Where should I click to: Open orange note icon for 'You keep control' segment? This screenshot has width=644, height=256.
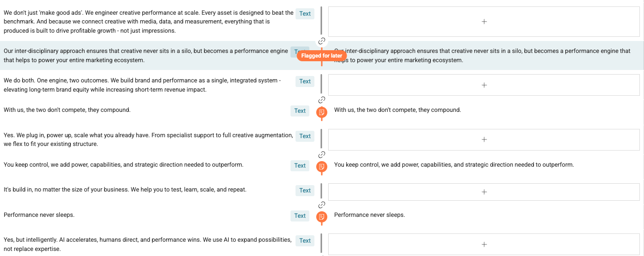click(322, 166)
